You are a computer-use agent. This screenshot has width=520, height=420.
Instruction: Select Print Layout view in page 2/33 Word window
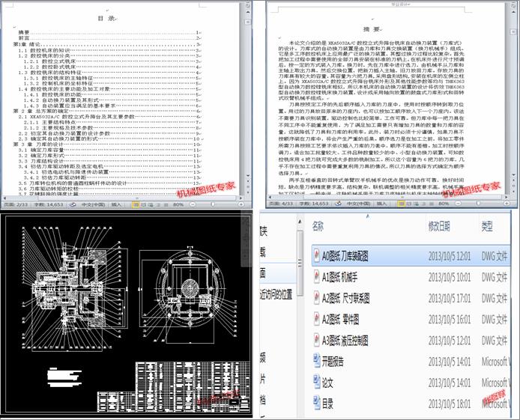point(136,204)
